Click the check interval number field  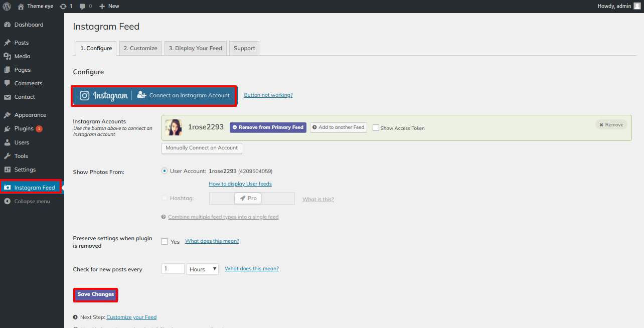point(173,269)
